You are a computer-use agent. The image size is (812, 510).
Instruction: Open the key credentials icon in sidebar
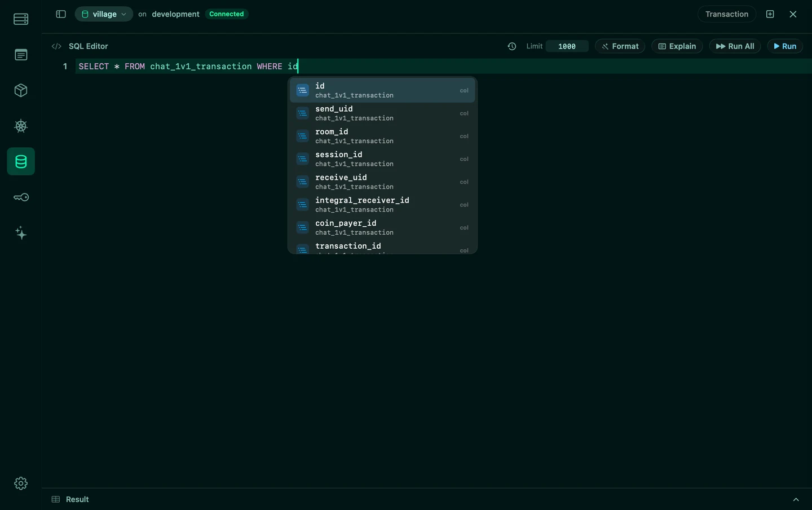[x=21, y=197]
